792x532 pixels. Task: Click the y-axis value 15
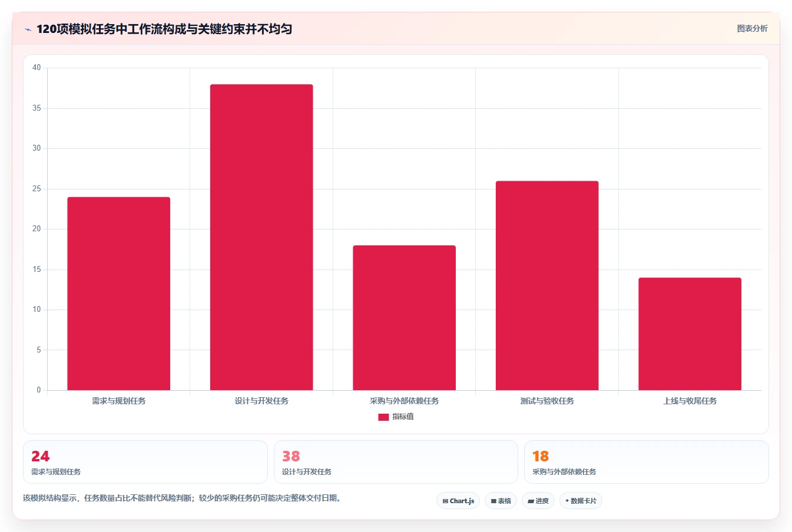37,270
